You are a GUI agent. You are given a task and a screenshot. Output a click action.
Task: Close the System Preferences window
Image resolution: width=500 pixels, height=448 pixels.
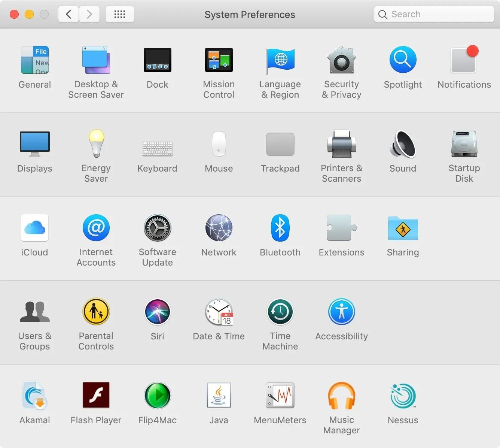[x=14, y=15]
